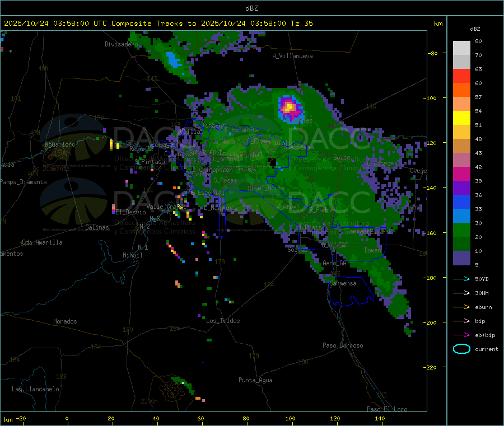The width and height of the screenshot is (504, 426).
Task: Select the light gray 80 dBZ legend swatch
Action: pos(461,48)
